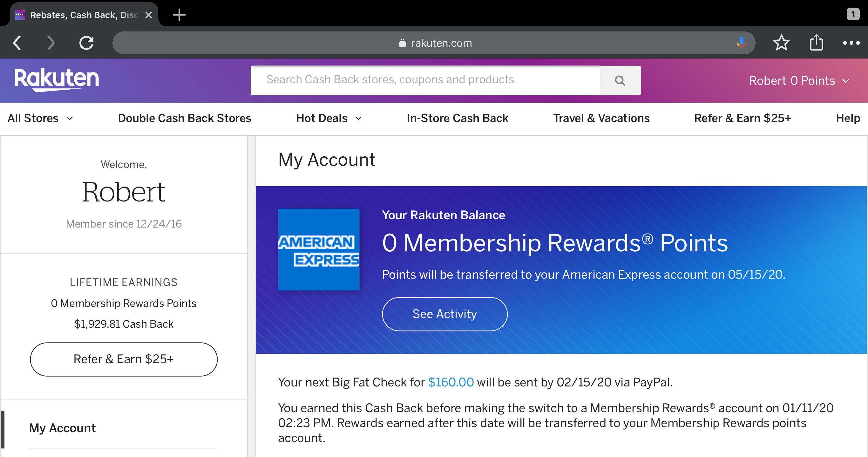Click the Rakuten logo
The image size is (868, 457).
[x=57, y=80]
